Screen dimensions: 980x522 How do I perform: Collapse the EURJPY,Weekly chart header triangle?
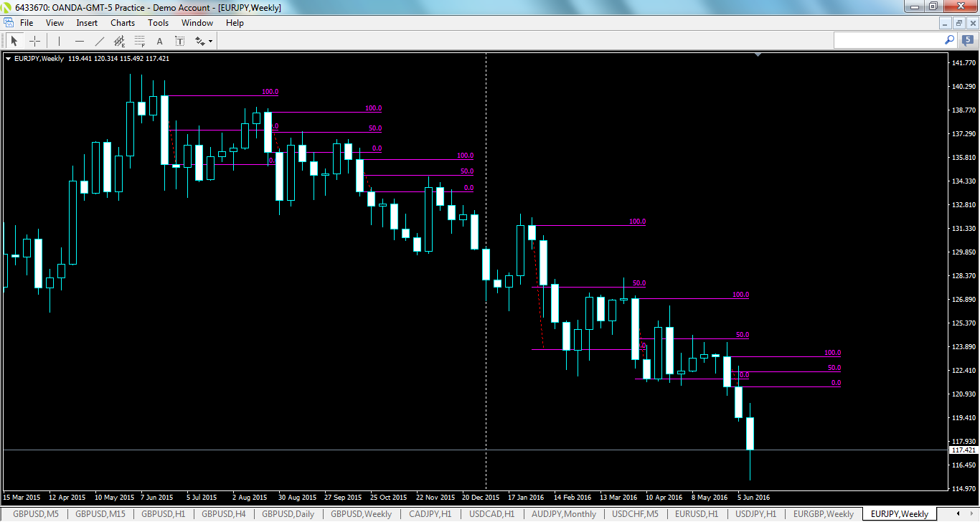(8, 58)
